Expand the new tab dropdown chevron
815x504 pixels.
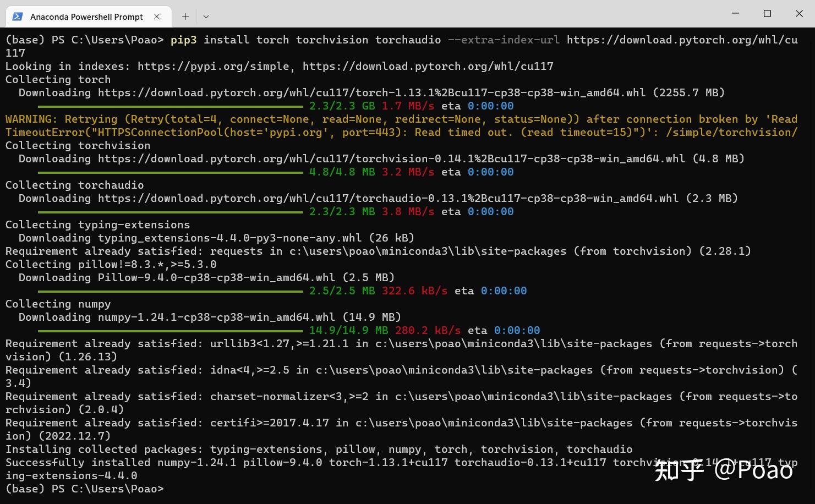(x=205, y=17)
